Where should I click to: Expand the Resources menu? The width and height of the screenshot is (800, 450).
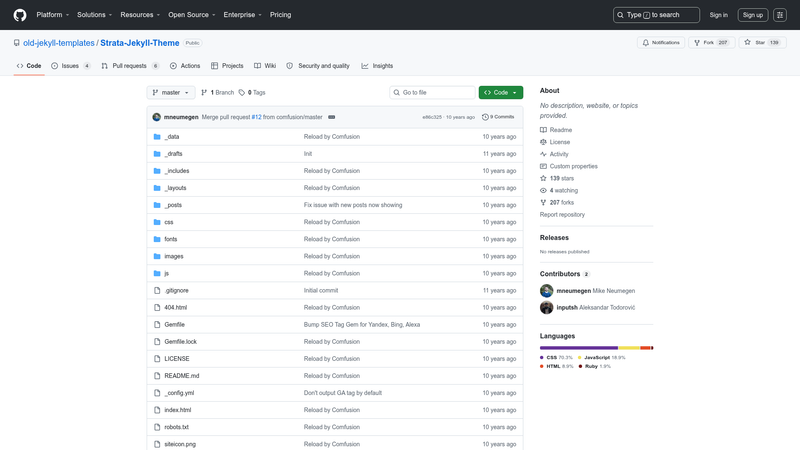pos(140,15)
